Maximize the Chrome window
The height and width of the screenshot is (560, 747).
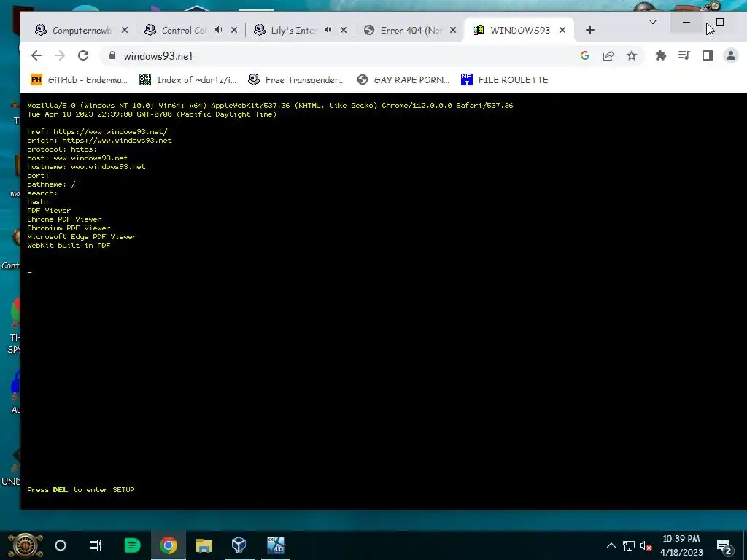click(720, 22)
